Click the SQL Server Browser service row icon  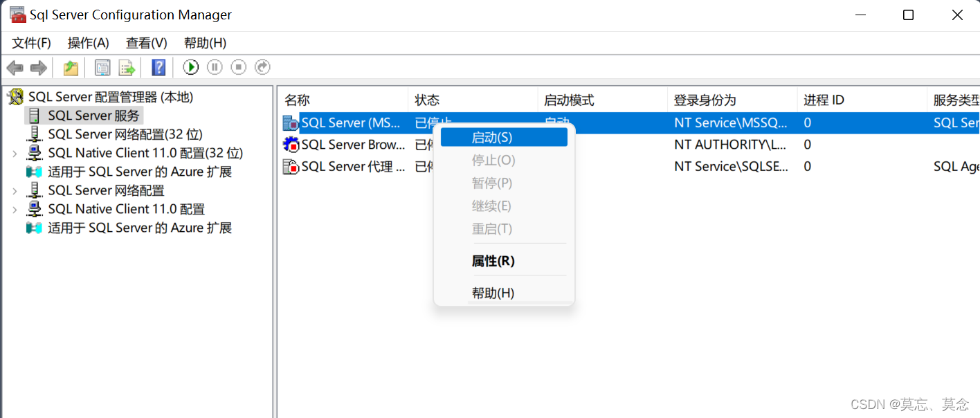[291, 145]
